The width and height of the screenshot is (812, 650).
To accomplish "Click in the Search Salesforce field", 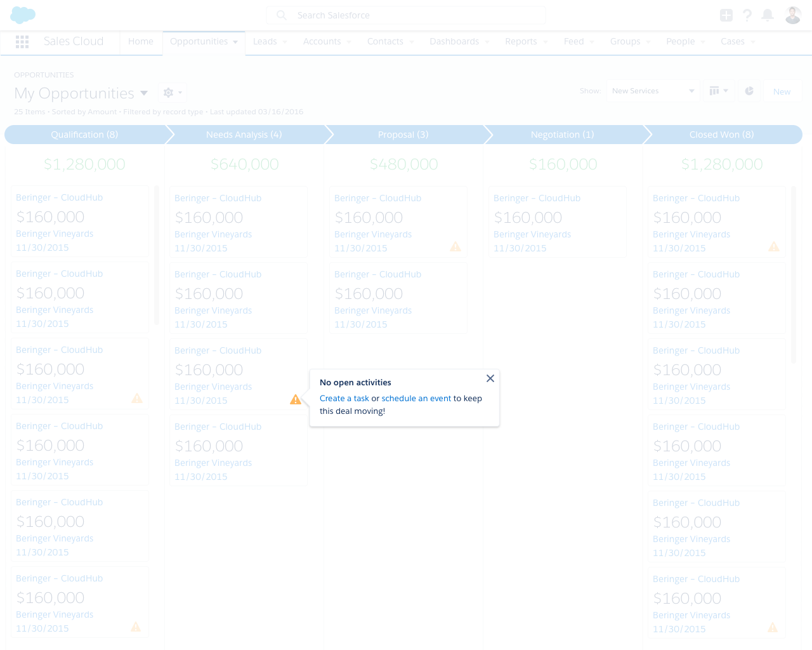I will (x=406, y=15).
